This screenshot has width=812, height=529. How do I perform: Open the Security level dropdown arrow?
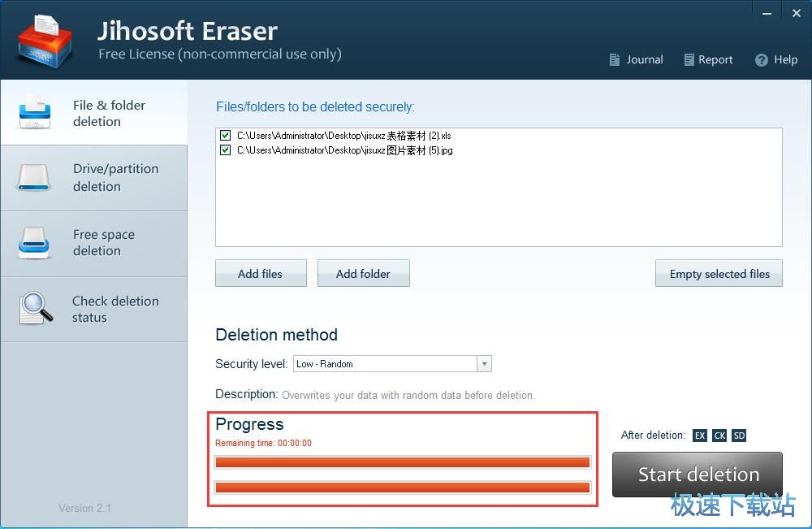tap(484, 364)
